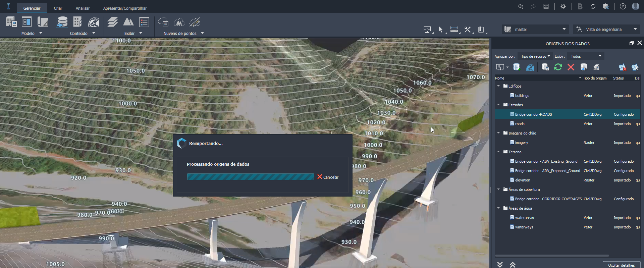Click the blue globe connect icon in panel
644x268 pixels.
(x=530, y=67)
